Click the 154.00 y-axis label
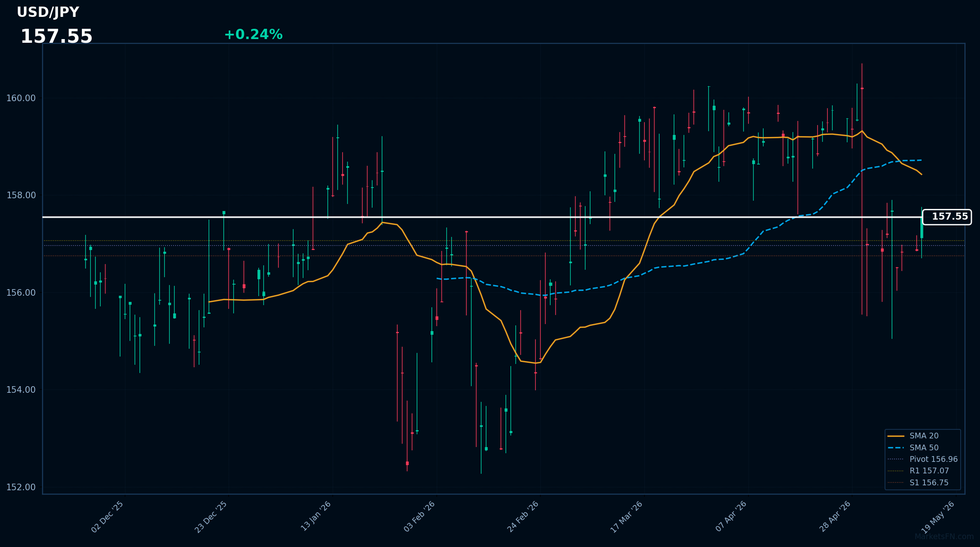The image size is (980, 547). click(x=21, y=390)
